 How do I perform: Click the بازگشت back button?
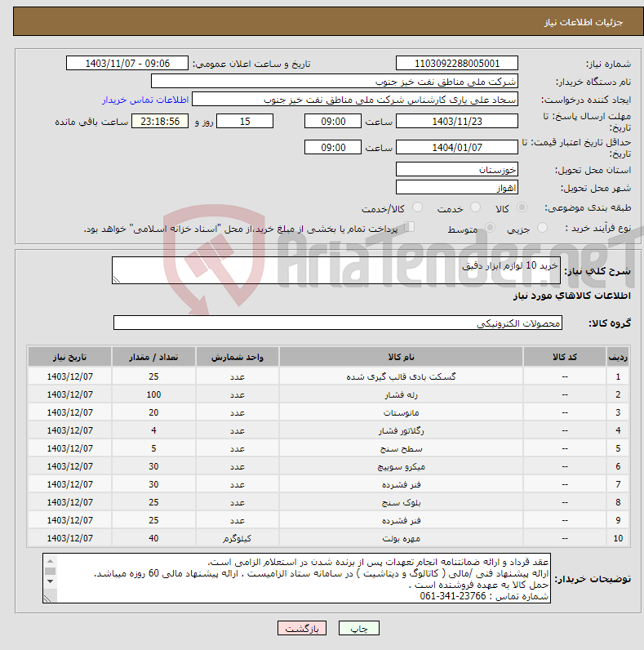point(302,628)
